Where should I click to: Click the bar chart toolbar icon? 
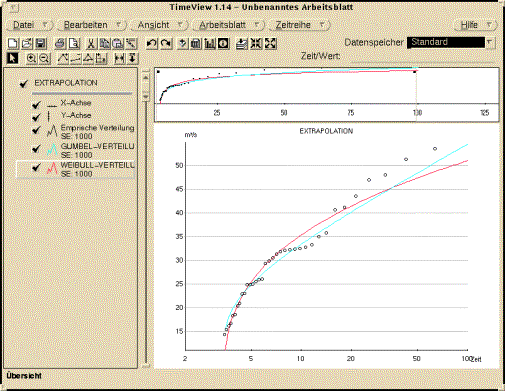click(210, 44)
